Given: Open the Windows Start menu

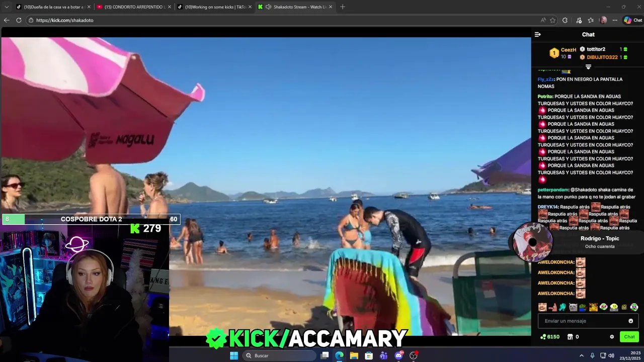Looking at the screenshot, I should (234, 355).
